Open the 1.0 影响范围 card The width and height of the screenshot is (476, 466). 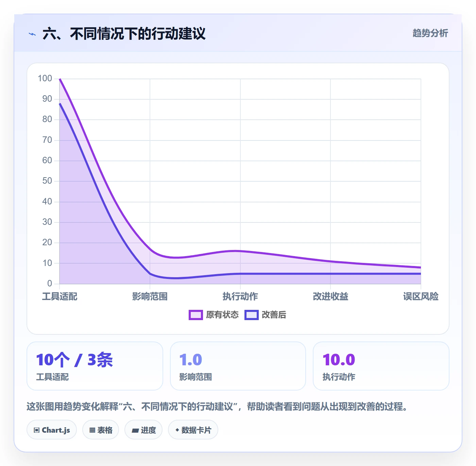pyautogui.click(x=238, y=366)
